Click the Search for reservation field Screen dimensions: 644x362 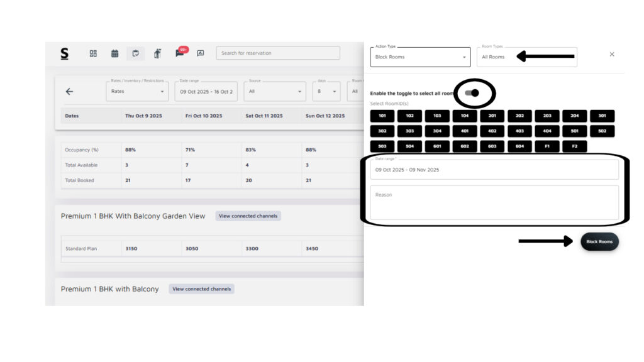click(x=277, y=53)
